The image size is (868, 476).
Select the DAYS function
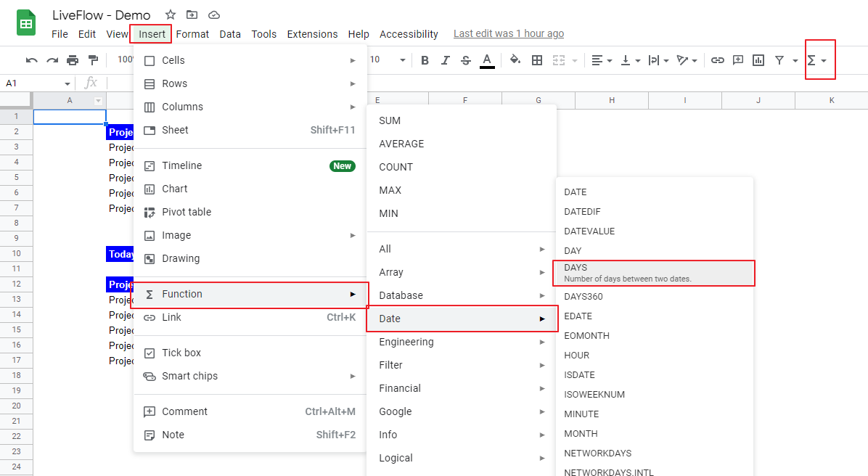tap(654, 273)
